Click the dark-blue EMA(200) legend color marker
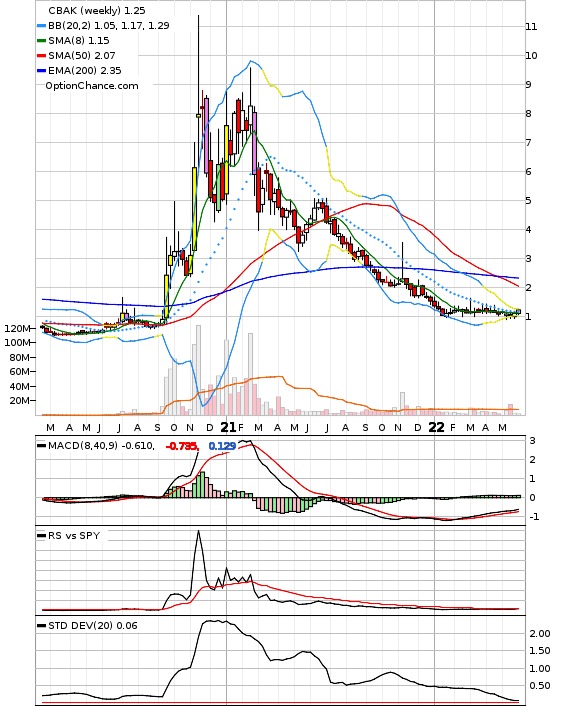566x706 pixels. [41, 71]
